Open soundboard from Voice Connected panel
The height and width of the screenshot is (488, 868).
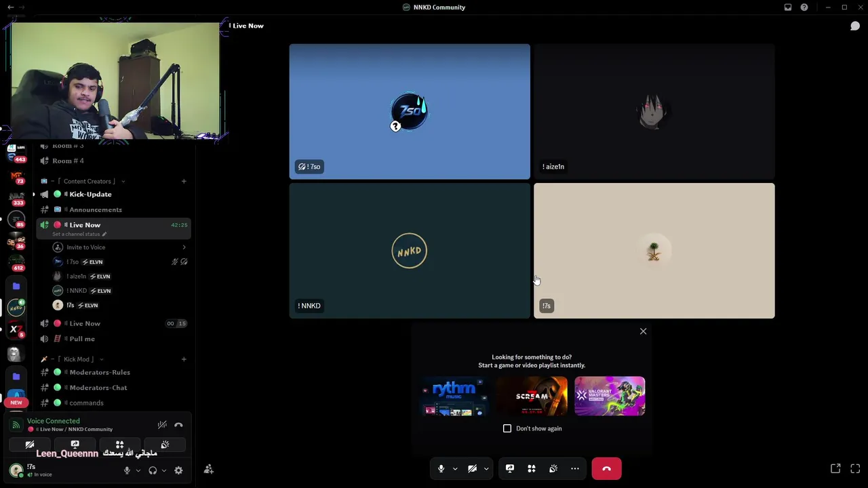coord(165,445)
